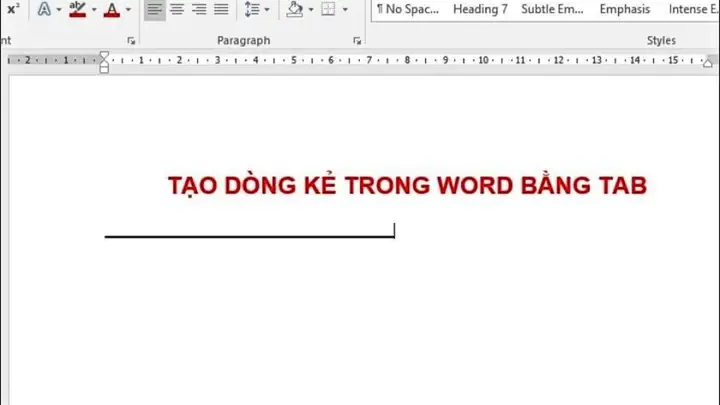Click the Borders icon
Screen dimensions: 720x405
point(328,9)
